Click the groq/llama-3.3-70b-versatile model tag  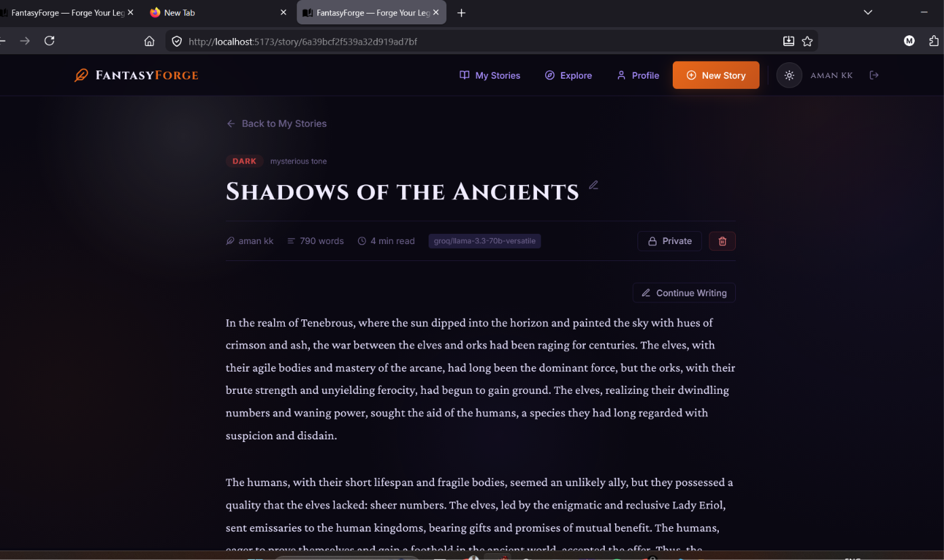(484, 241)
